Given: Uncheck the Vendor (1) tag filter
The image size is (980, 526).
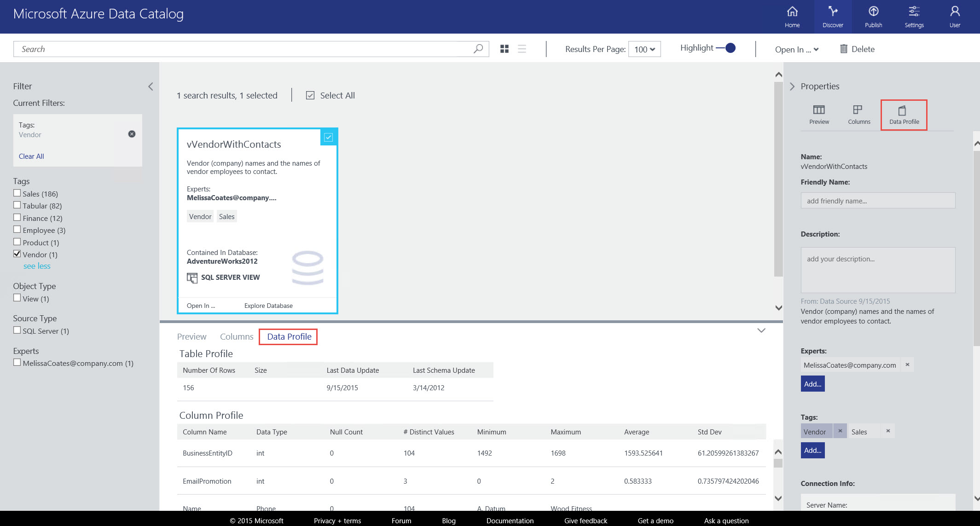Looking at the screenshot, I should point(17,254).
